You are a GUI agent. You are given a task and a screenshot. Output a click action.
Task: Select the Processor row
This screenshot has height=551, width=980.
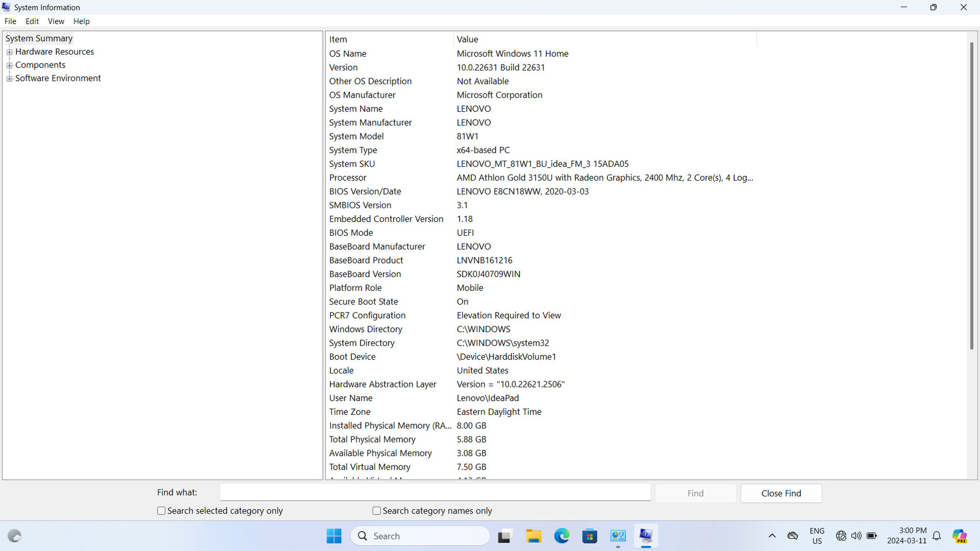(x=541, y=177)
